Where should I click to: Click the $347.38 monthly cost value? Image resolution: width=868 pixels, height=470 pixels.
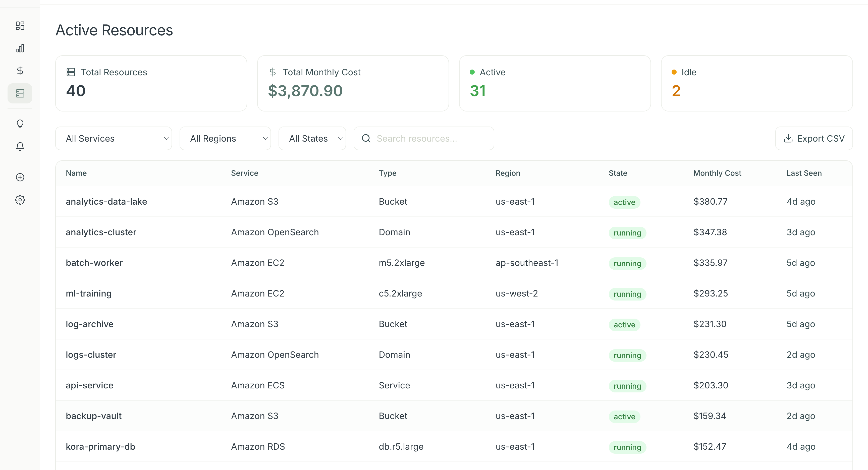[x=710, y=232]
